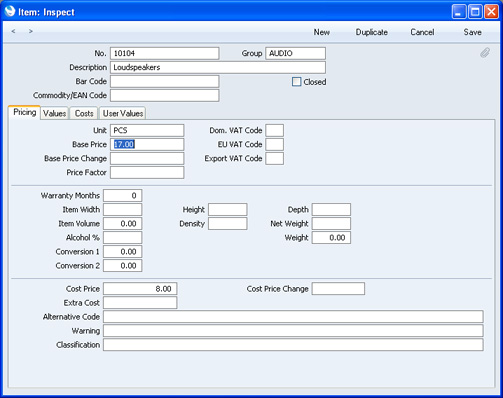Close the Item Inspect window
503x398 pixels.
pos(491,12)
